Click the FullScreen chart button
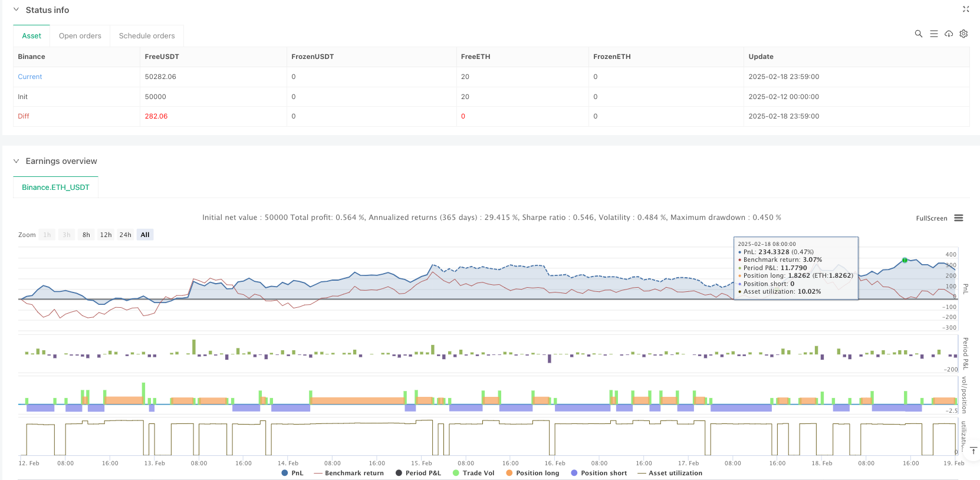980x480 pixels. tap(931, 218)
